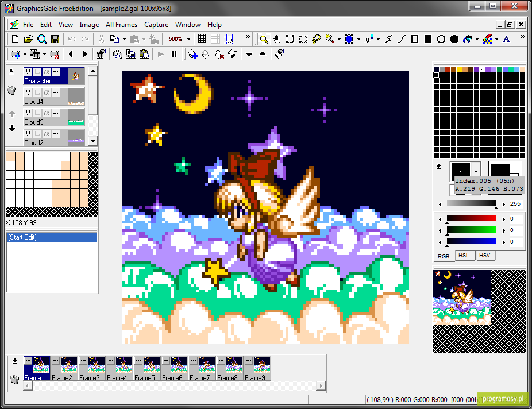Screen dimensions: 532x409
Task: Pick the freehand pen drawing tool
Action: pos(369,39)
